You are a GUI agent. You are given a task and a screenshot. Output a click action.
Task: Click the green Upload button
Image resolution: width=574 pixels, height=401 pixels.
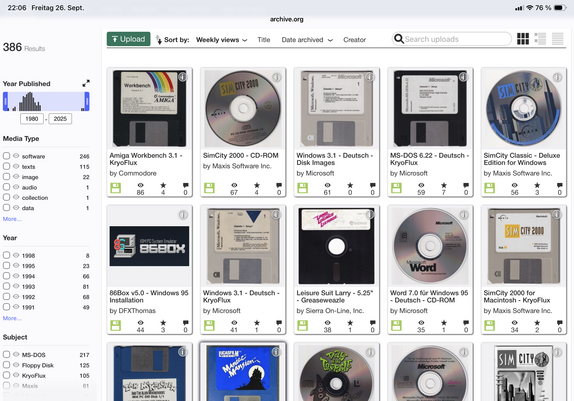pos(128,39)
